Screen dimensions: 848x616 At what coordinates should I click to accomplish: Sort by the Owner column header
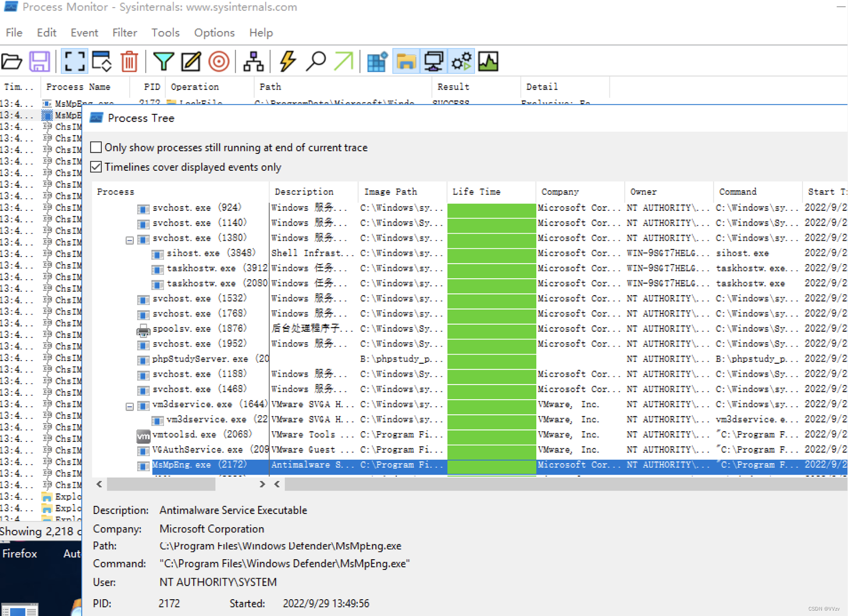[x=670, y=191]
